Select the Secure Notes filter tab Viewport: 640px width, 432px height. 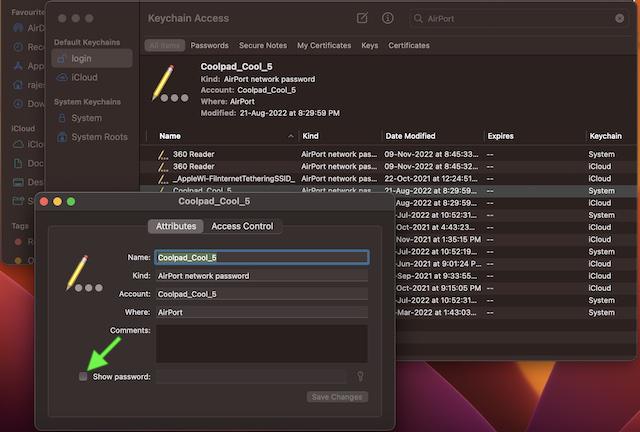pyautogui.click(x=263, y=45)
